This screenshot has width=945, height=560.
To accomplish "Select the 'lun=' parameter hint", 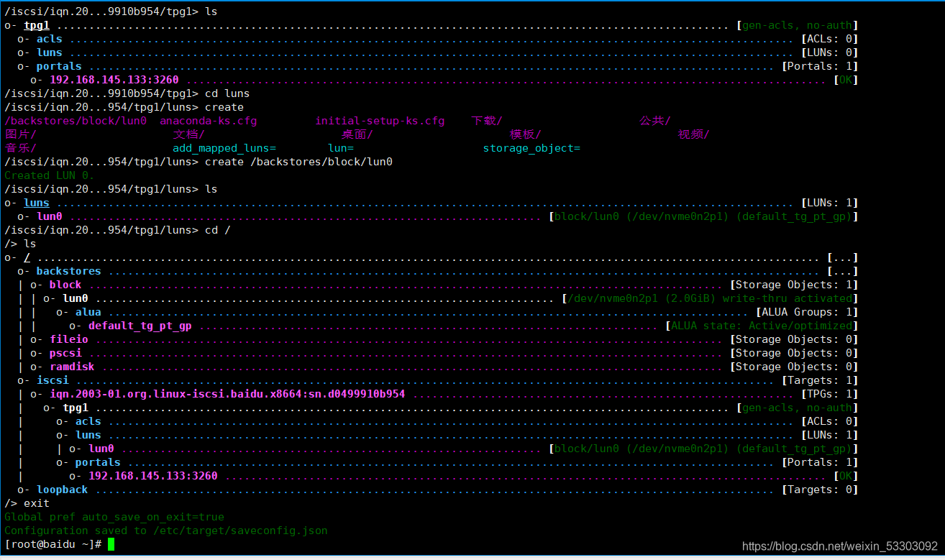I will pos(341,148).
